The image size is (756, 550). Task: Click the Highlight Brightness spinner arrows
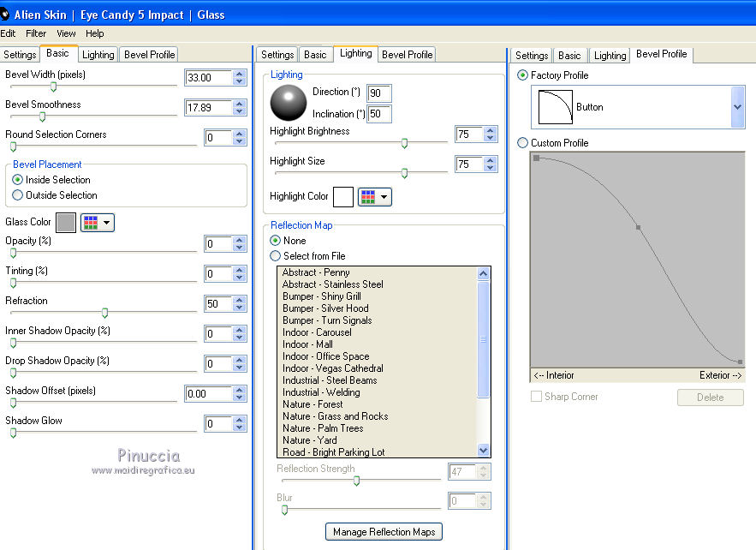point(491,134)
